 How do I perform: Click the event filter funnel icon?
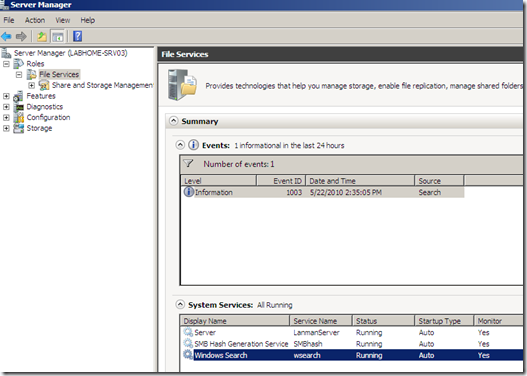pos(188,164)
